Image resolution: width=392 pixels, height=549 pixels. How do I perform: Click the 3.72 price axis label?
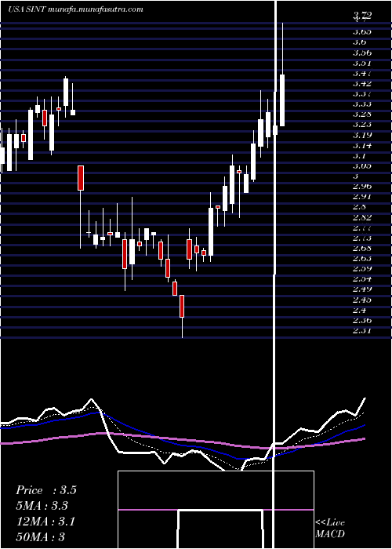(x=362, y=15)
